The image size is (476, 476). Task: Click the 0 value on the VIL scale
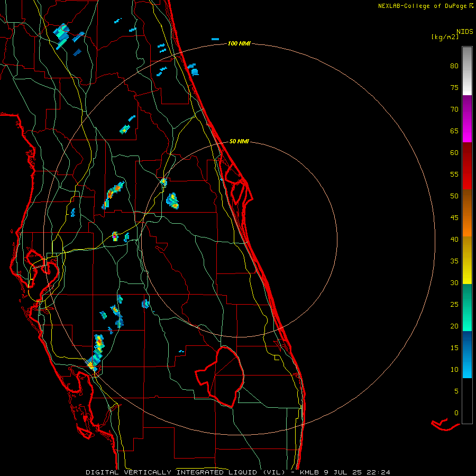(456, 413)
